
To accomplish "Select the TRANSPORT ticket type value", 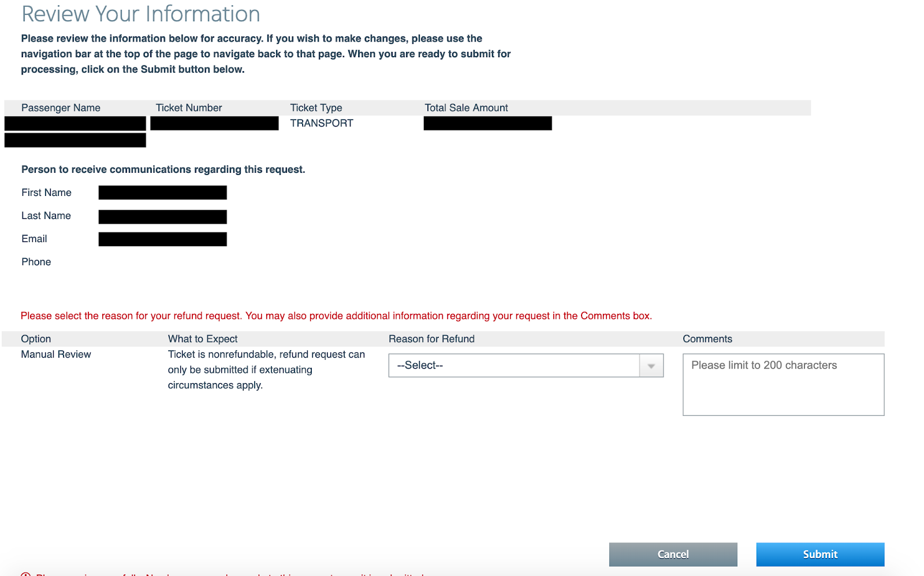I will 322,124.
